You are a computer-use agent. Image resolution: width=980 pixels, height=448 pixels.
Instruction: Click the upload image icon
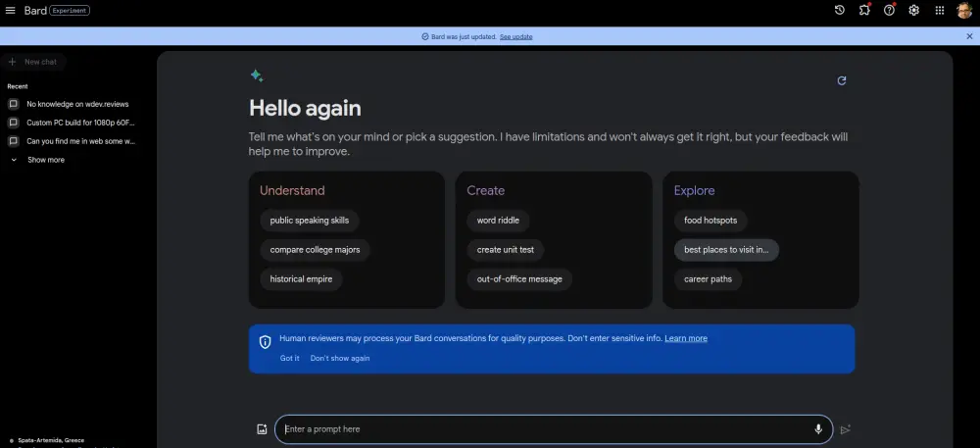pyautogui.click(x=262, y=429)
